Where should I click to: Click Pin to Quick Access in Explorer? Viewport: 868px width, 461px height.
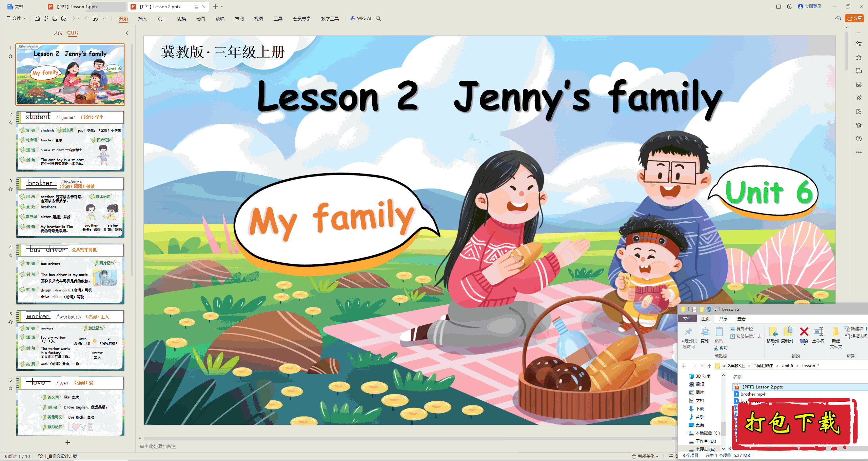[689, 338]
